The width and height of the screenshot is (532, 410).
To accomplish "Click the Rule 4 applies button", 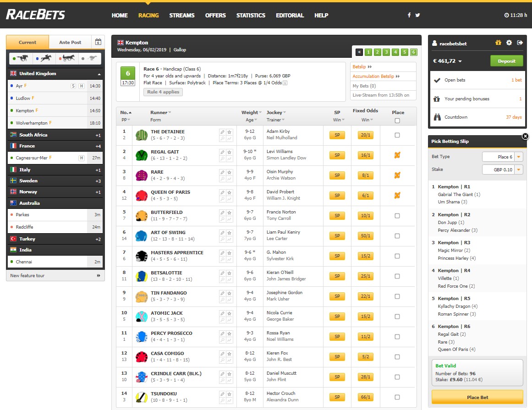I will click(163, 92).
